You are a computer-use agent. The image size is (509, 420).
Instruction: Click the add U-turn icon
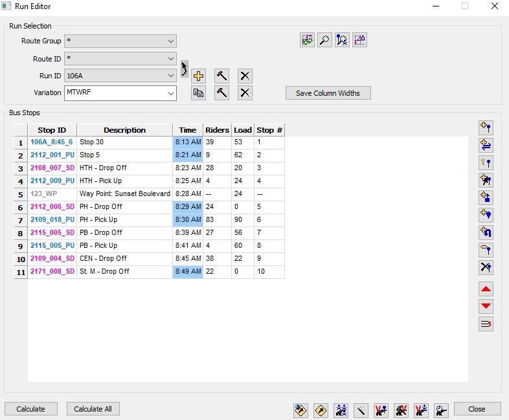486,232
